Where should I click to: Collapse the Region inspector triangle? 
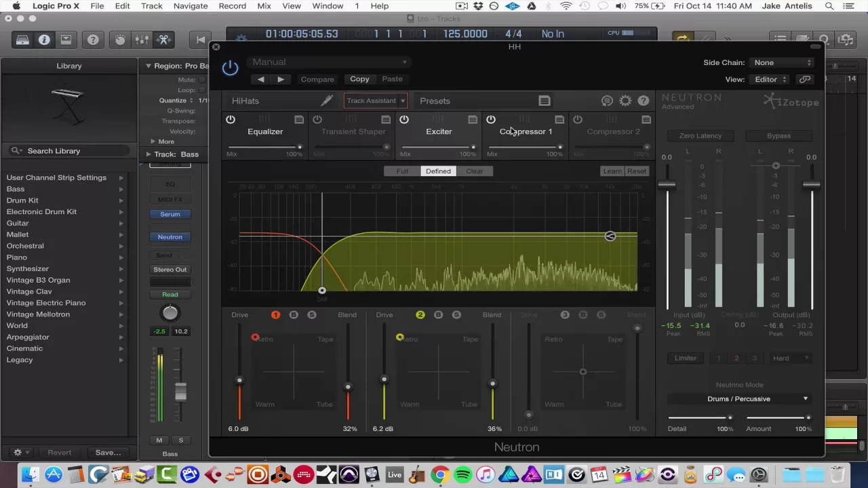tap(149, 66)
